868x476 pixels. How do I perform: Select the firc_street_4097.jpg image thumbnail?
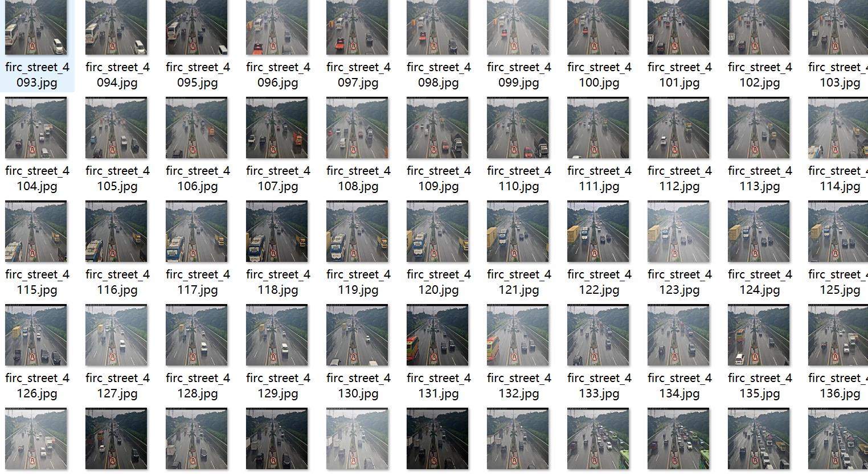(x=357, y=27)
